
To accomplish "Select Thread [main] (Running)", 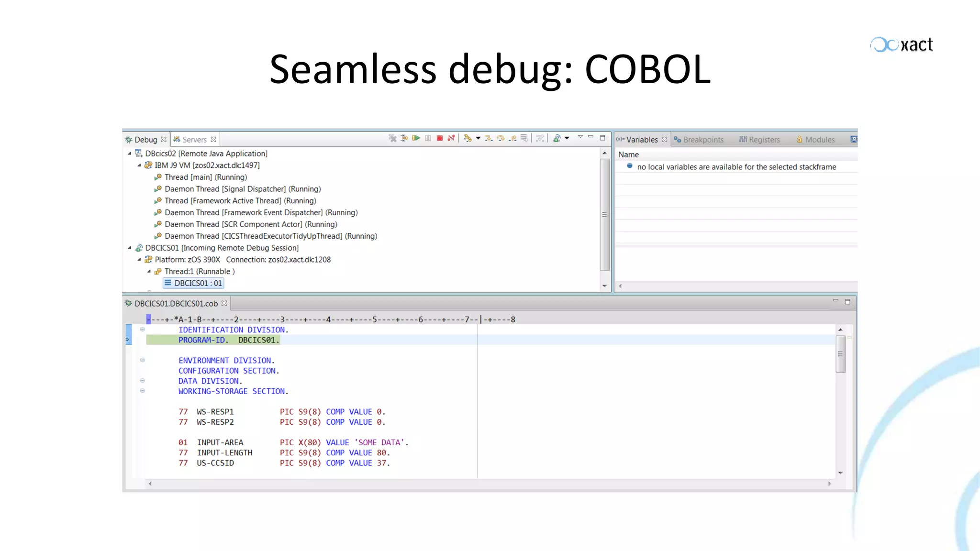I will 206,177.
